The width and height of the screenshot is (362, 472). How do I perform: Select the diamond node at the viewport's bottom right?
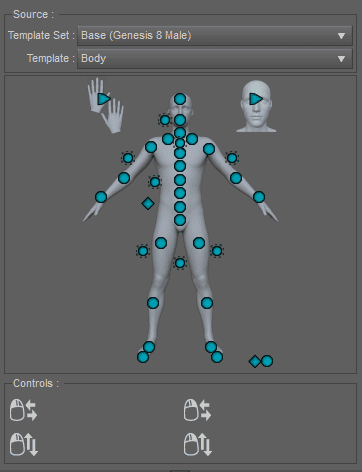[255, 361]
